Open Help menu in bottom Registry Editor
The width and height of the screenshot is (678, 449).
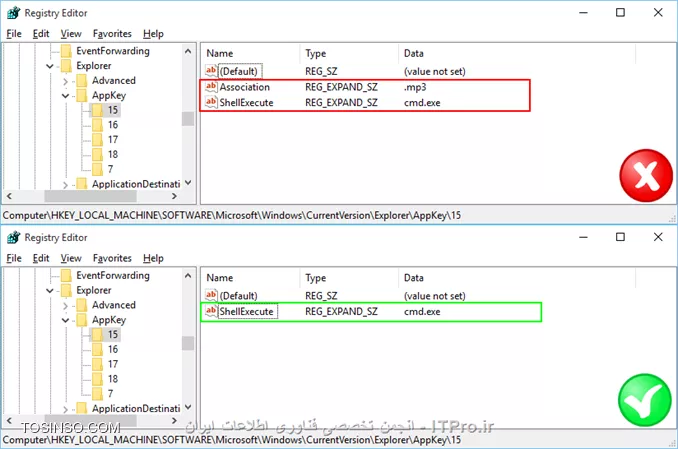[154, 258]
